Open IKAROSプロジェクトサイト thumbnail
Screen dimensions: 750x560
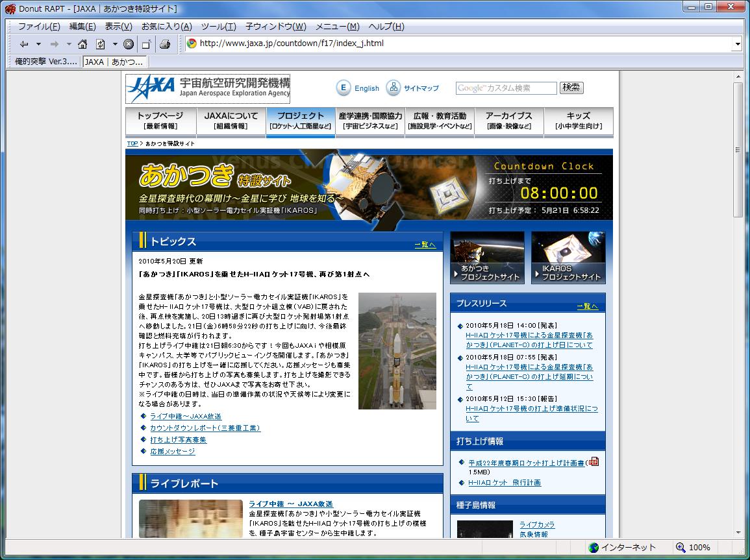568,258
